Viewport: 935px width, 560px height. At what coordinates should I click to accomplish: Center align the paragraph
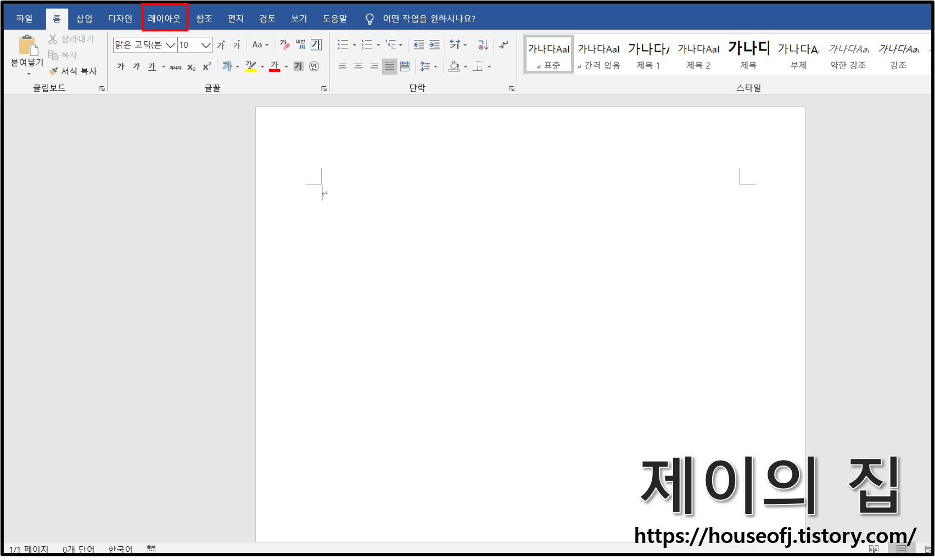[x=359, y=66]
